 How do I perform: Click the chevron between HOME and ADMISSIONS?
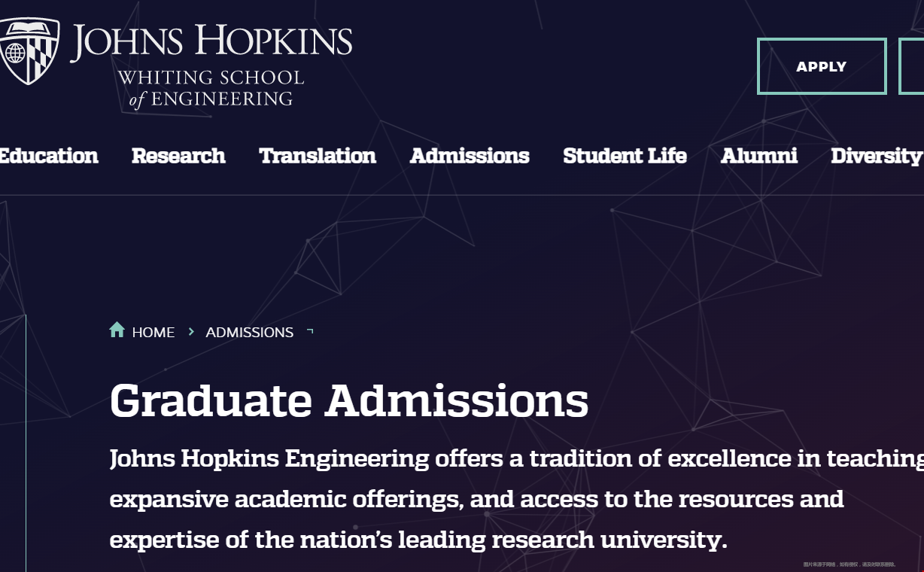[190, 332]
